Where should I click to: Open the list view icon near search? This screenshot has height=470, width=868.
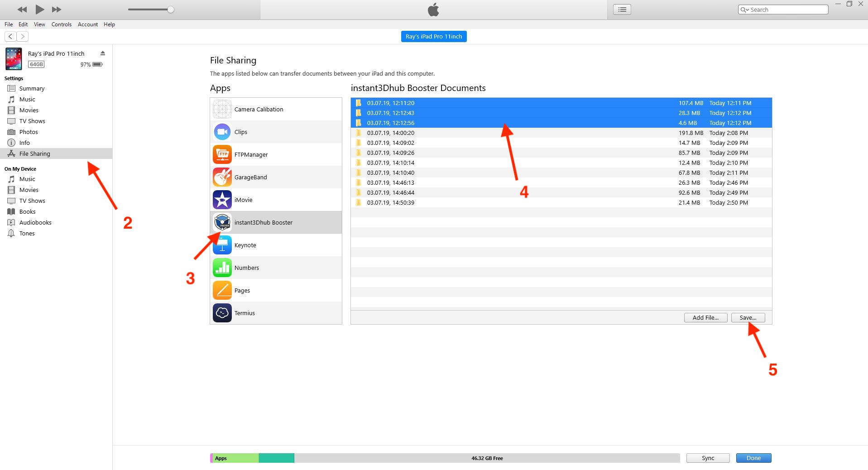[x=623, y=10]
